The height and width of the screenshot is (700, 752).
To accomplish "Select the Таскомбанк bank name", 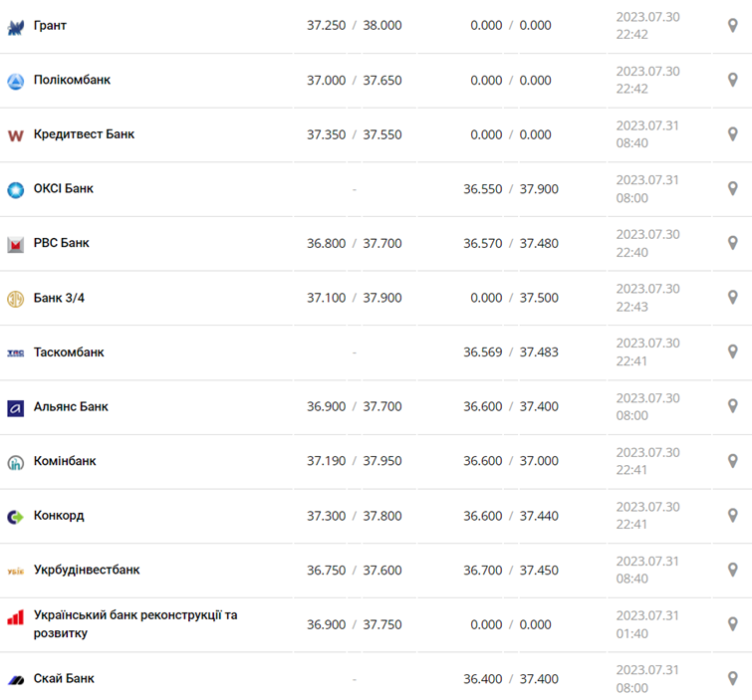I will coord(69,352).
